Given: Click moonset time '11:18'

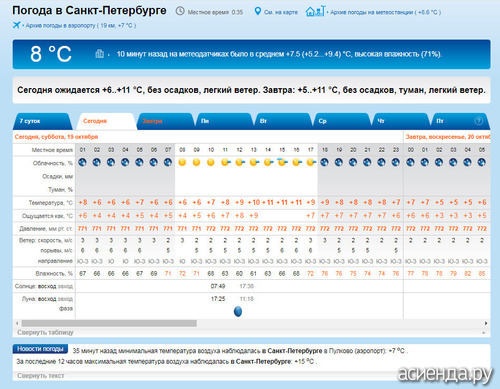Looking at the screenshot, I should point(247,299).
